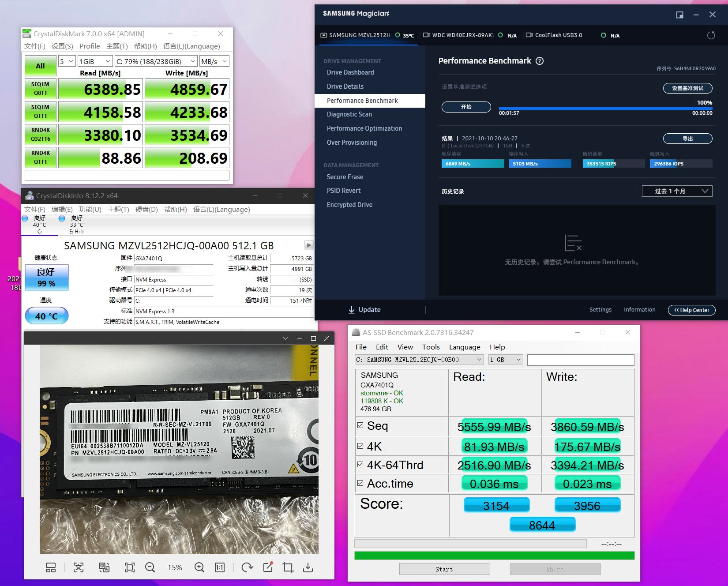The height and width of the screenshot is (586, 728).
Task: Select the CoolFlash USB3.0 drive tab
Action: tap(573, 35)
